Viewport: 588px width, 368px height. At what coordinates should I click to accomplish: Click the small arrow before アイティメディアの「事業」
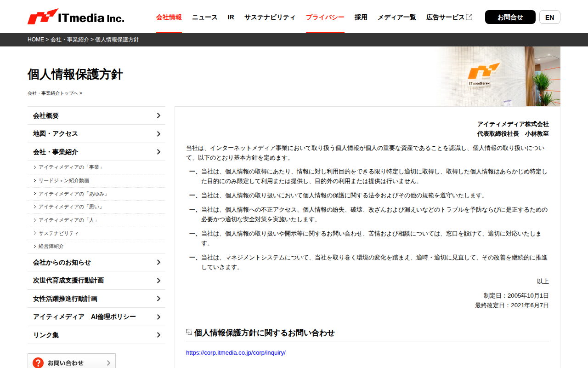pyautogui.click(x=35, y=167)
